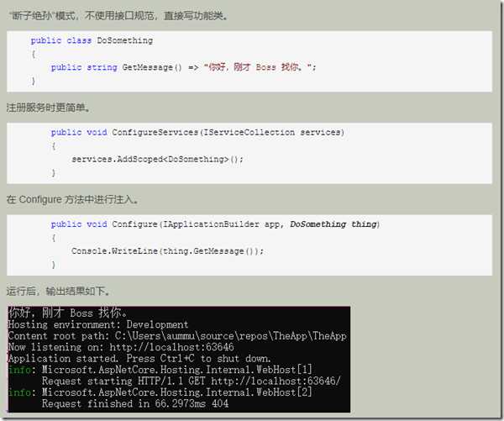Click 'Request starting HTTP/1.1 GET' console line
Screen dimensions: 504x421
(x=191, y=382)
